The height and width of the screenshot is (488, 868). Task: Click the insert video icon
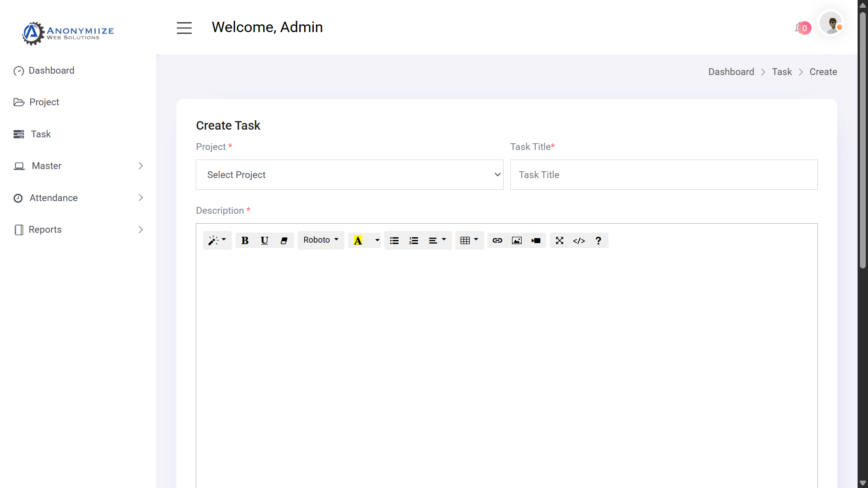(x=536, y=240)
